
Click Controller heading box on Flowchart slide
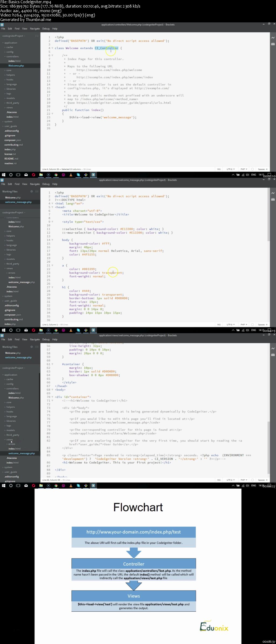point(134,564)
